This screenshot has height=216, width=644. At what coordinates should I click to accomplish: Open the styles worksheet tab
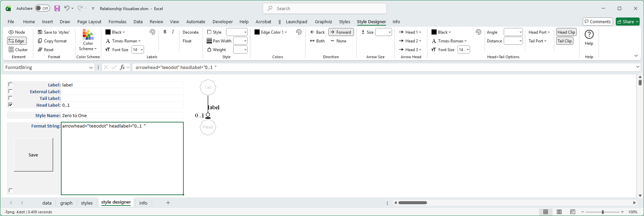click(x=86, y=203)
